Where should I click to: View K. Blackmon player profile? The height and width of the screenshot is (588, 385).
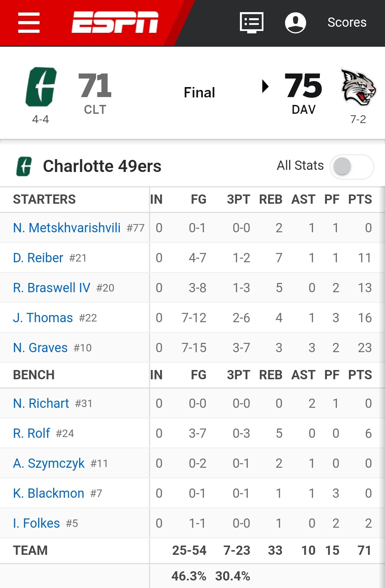[x=48, y=493]
